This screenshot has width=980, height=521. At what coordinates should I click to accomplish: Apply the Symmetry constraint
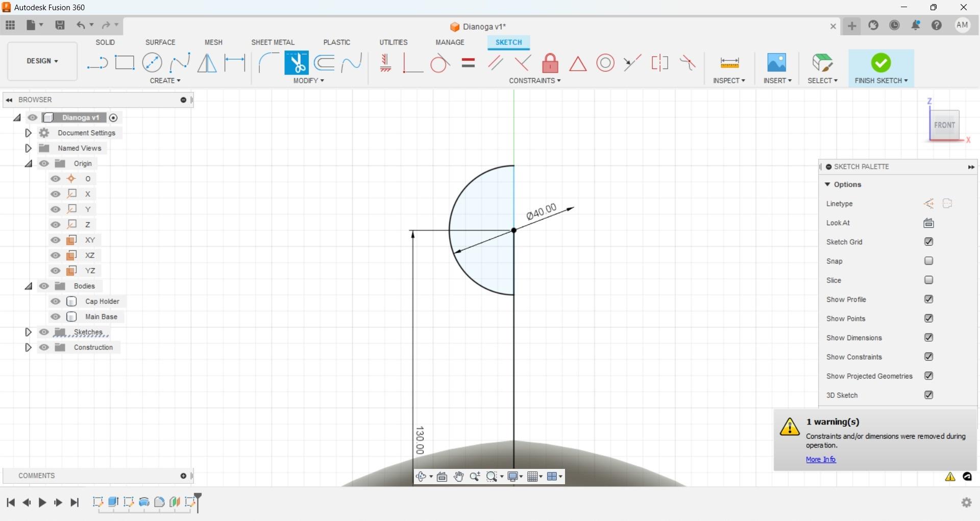(660, 63)
